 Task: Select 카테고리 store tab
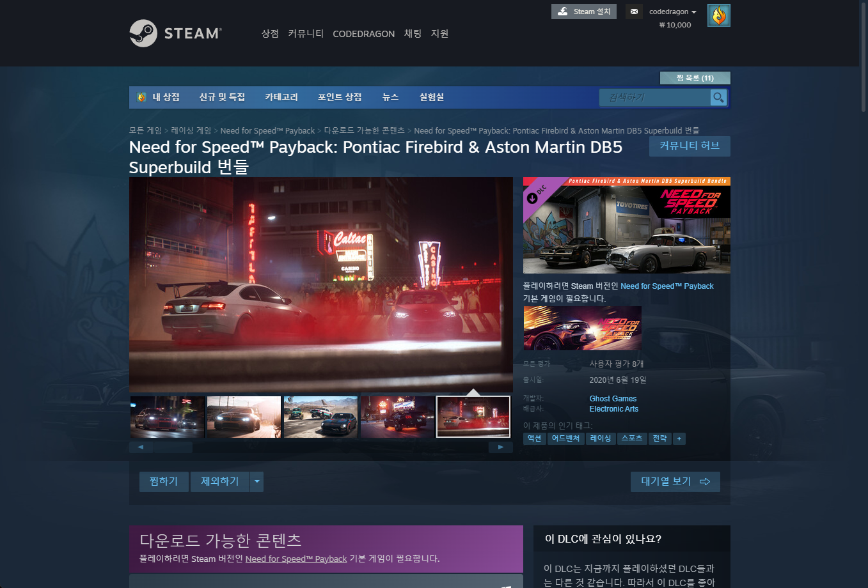(x=281, y=97)
